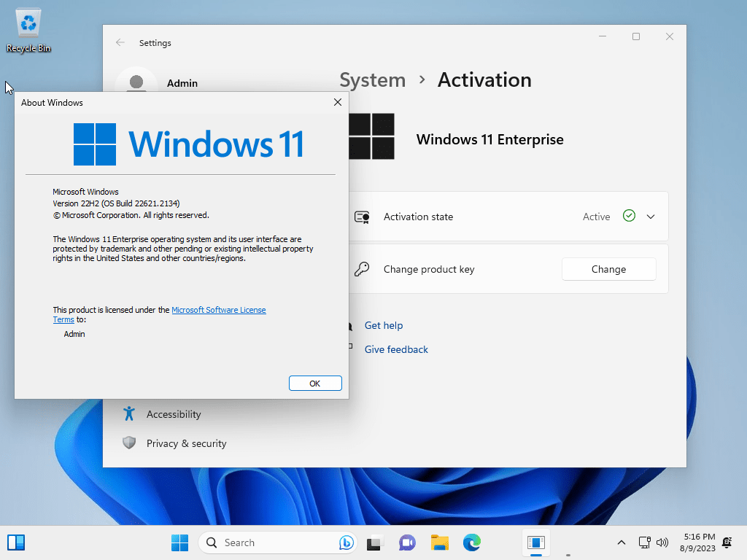Open Accessibility settings in sidebar
The width and height of the screenshot is (747, 560).
[x=174, y=414]
